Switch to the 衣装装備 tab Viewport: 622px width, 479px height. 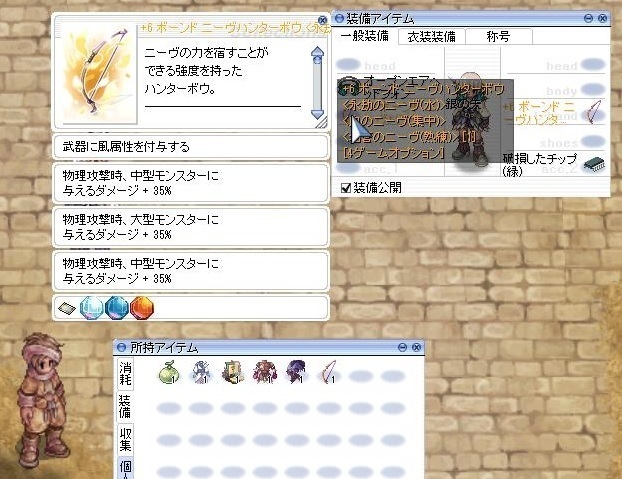click(430, 36)
